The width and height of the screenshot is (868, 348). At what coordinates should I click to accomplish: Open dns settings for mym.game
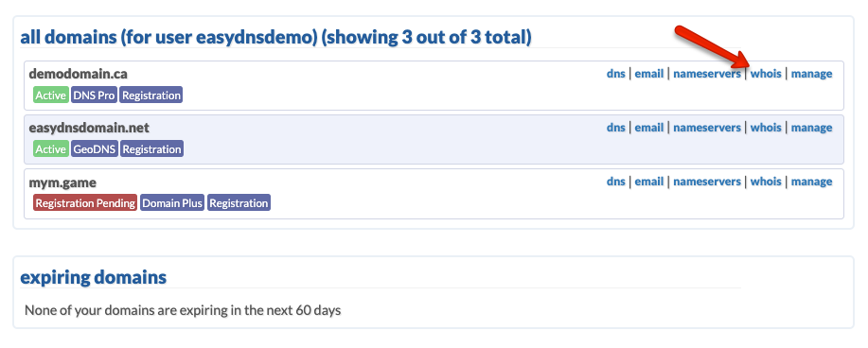(615, 182)
